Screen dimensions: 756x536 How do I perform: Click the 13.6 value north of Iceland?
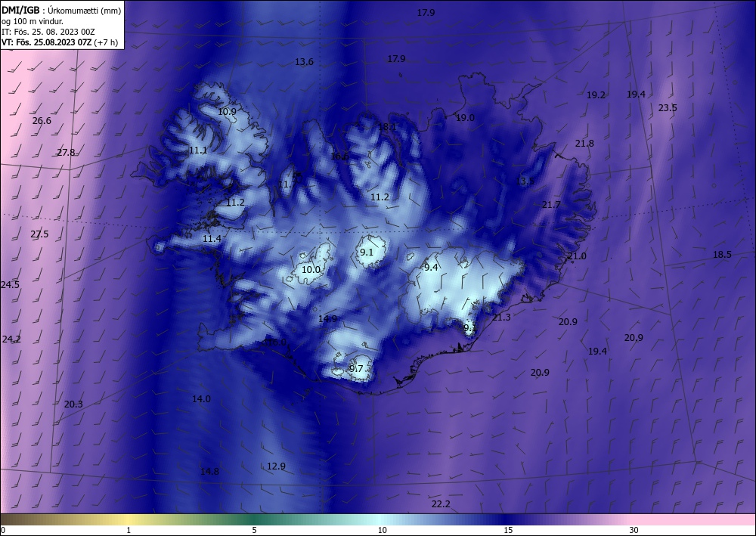pos(304,62)
